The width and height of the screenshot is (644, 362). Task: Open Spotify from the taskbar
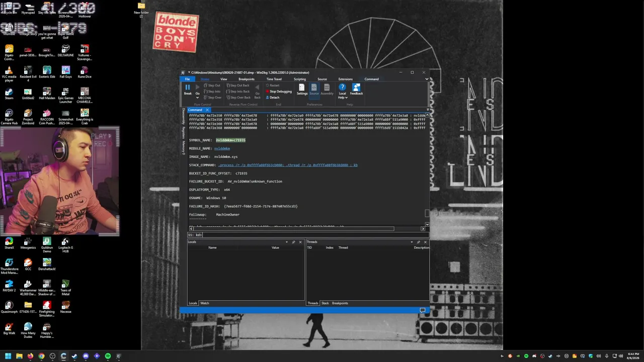point(108,356)
